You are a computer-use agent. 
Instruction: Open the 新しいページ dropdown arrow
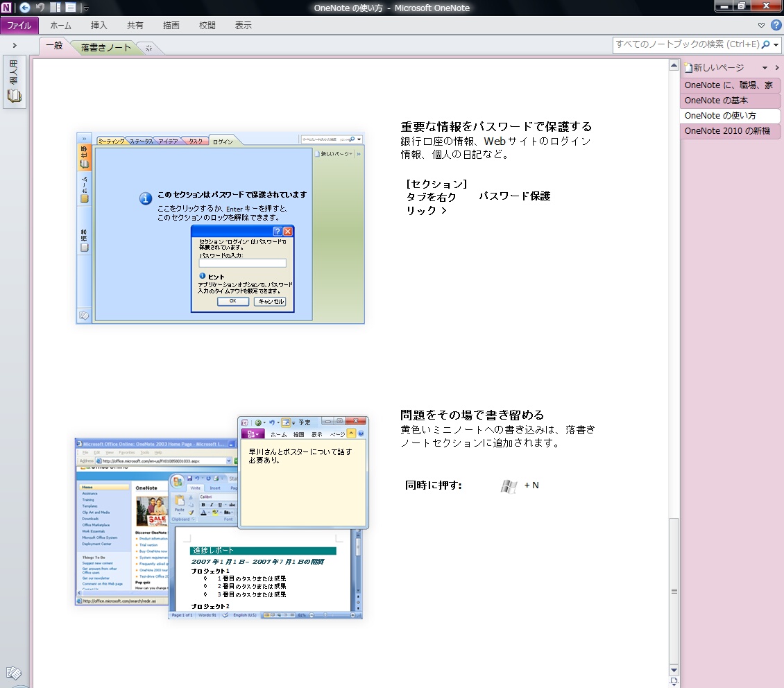point(765,68)
